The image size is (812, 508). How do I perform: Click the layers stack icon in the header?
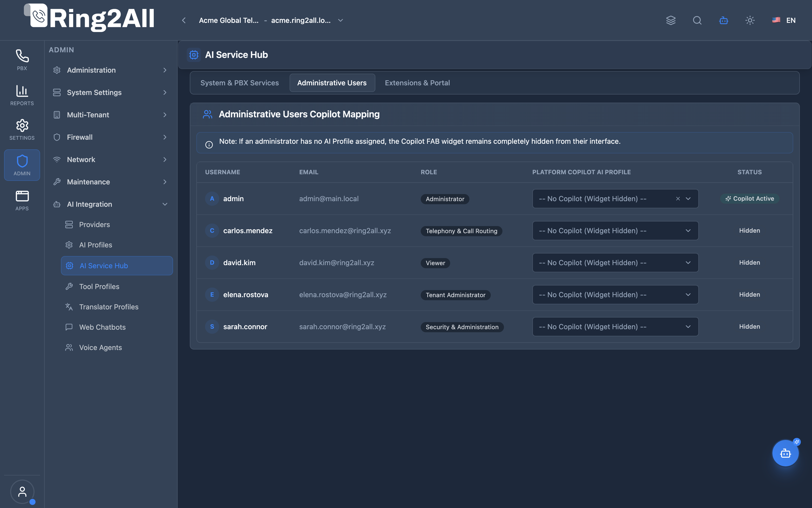pyautogui.click(x=670, y=20)
